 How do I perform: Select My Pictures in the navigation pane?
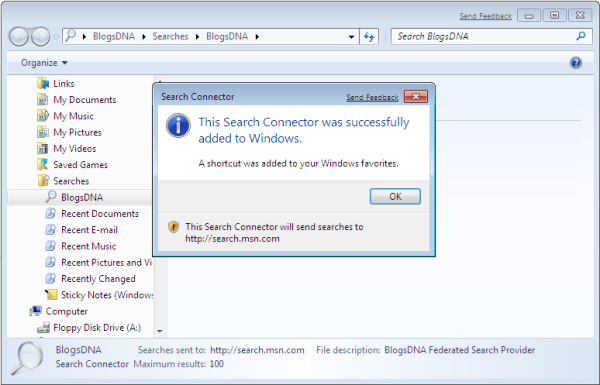coord(77,132)
